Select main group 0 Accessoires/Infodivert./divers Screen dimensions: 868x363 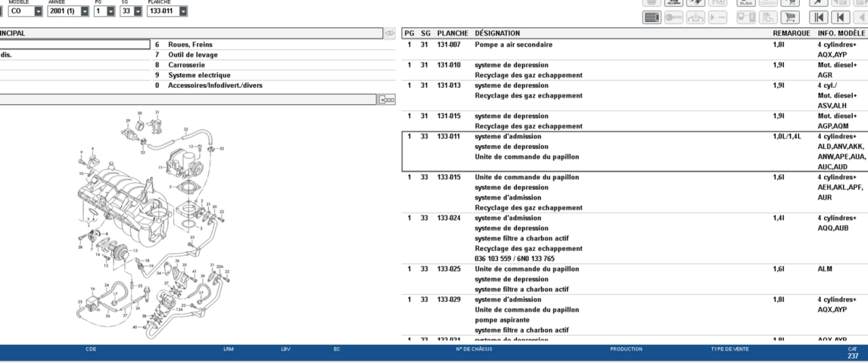point(274,85)
